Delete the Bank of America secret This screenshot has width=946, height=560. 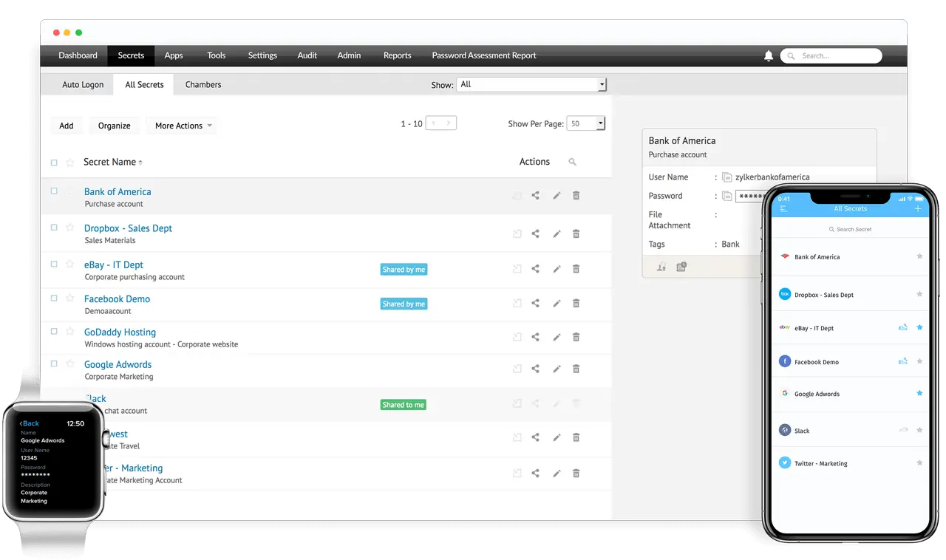[x=576, y=196]
